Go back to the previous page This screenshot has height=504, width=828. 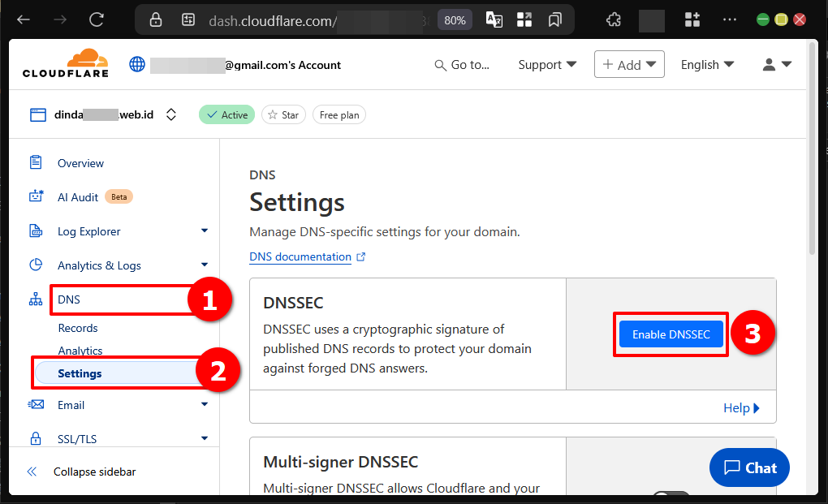24,20
